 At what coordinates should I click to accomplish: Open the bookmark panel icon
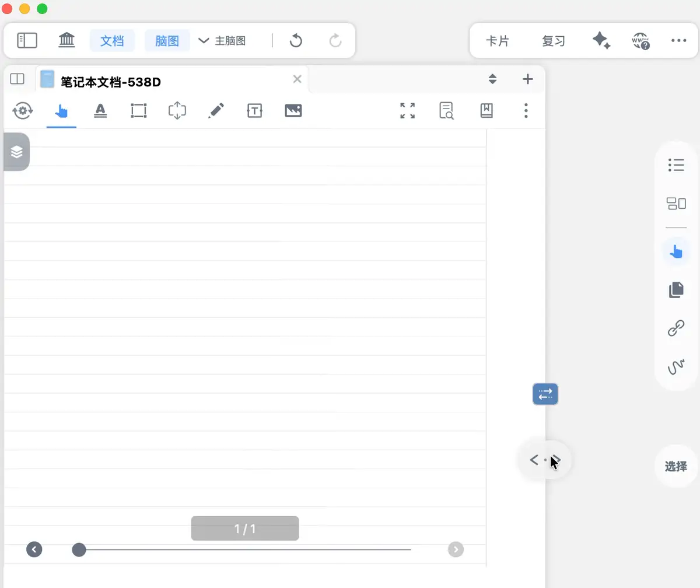(487, 111)
